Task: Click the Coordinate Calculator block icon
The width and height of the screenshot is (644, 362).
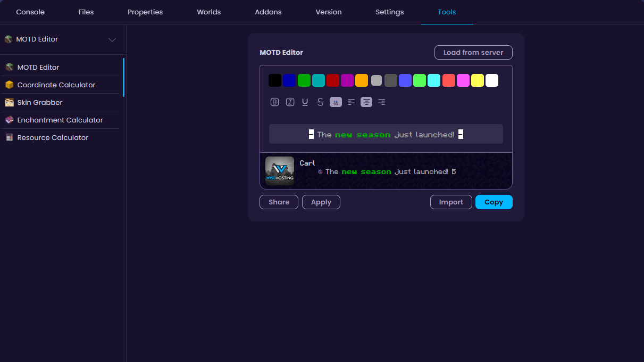Action: 9,85
